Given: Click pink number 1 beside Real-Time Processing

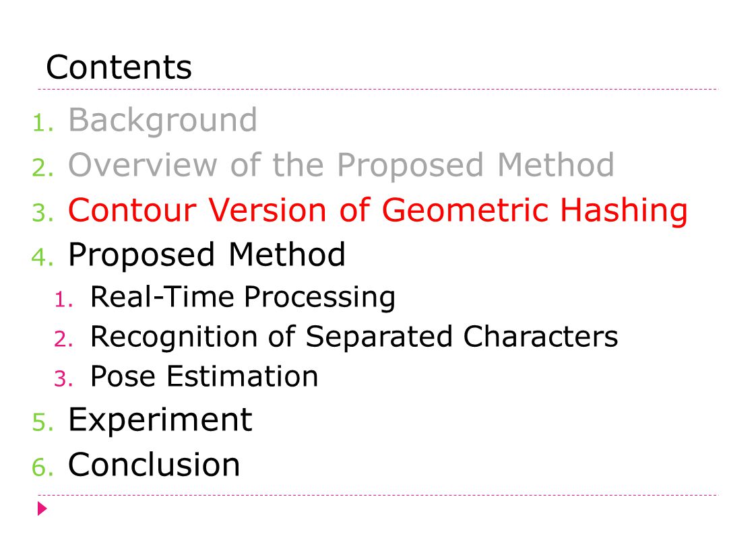Looking at the screenshot, I should tap(63, 300).
